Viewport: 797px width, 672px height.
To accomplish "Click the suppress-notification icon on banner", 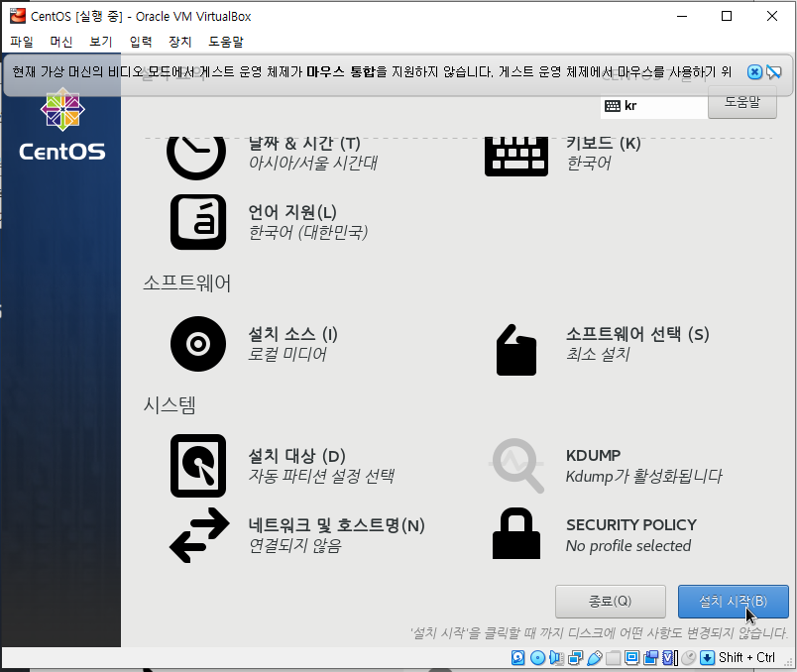I will (x=774, y=72).
